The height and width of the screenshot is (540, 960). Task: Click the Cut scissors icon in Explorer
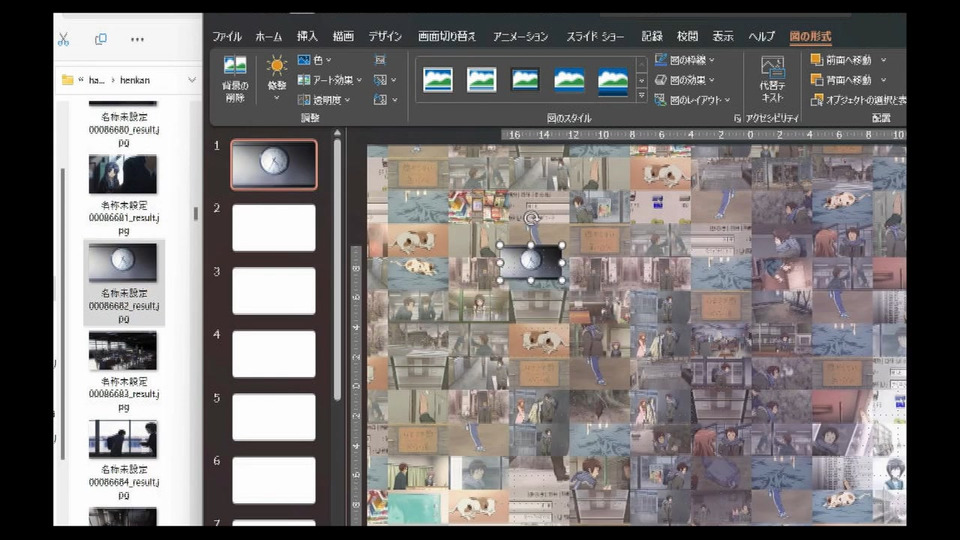point(63,39)
